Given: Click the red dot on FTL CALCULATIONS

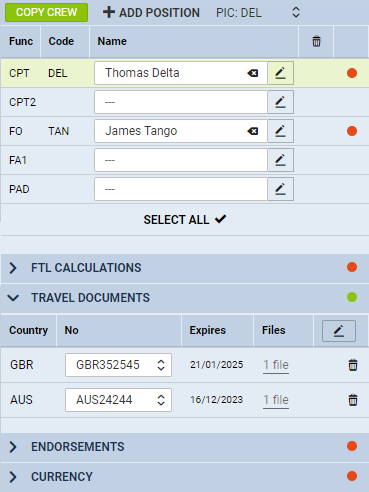Looking at the screenshot, I should point(352,267).
